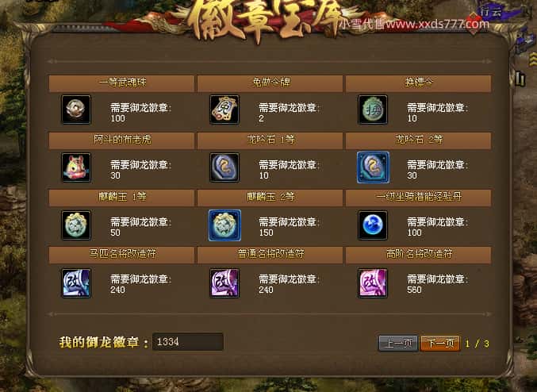Select the 高阶名将改造符 pink talisman icon
The width and height of the screenshot is (537, 392).
pyautogui.click(x=373, y=283)
